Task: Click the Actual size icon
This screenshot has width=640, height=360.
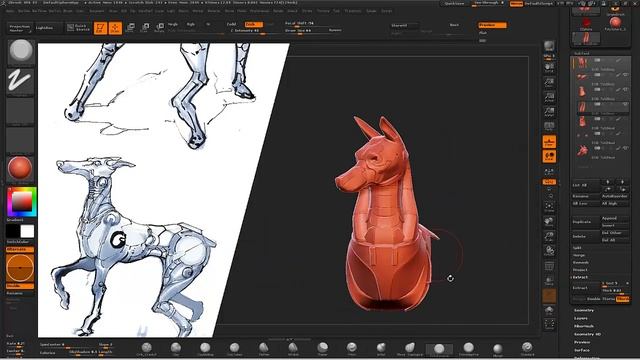Action: point(549,98)
